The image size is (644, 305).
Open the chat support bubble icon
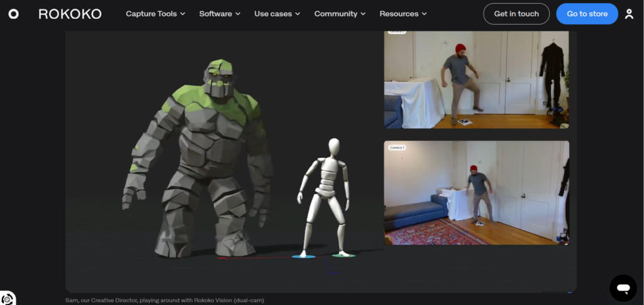point(623,288)
